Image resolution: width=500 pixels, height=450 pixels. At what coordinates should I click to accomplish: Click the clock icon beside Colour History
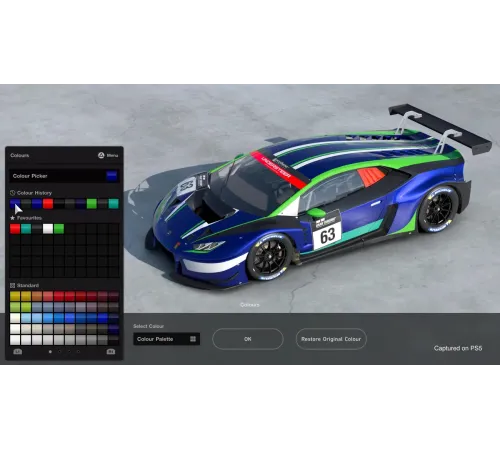coord(13,193)
